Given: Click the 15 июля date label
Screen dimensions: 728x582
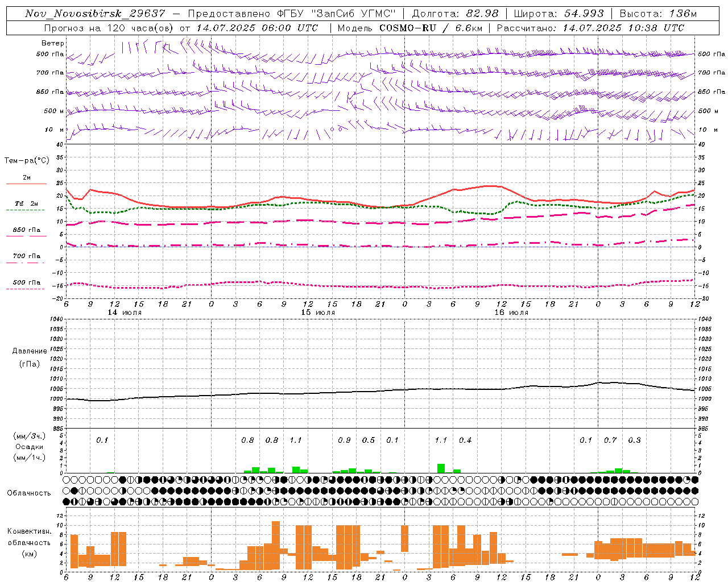Looking at the screenshot, I should coord(318,313).
